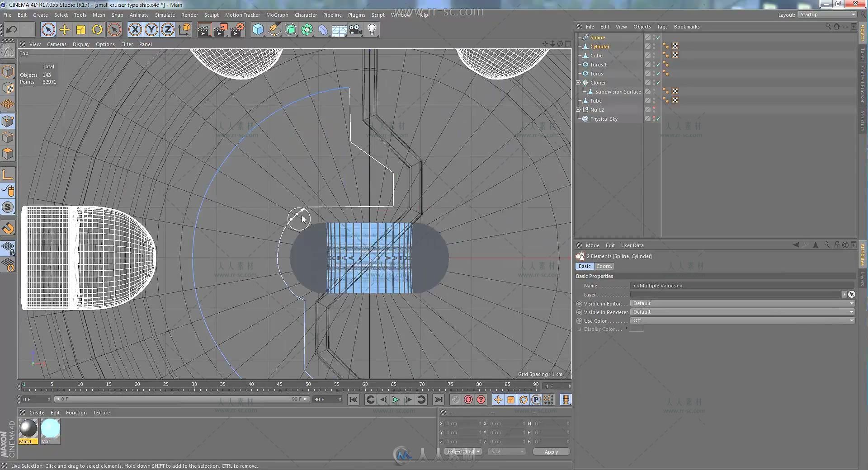Toggle Spline object enable checkmark
Screen dimensions: 868x470
(x=658, y=38)
